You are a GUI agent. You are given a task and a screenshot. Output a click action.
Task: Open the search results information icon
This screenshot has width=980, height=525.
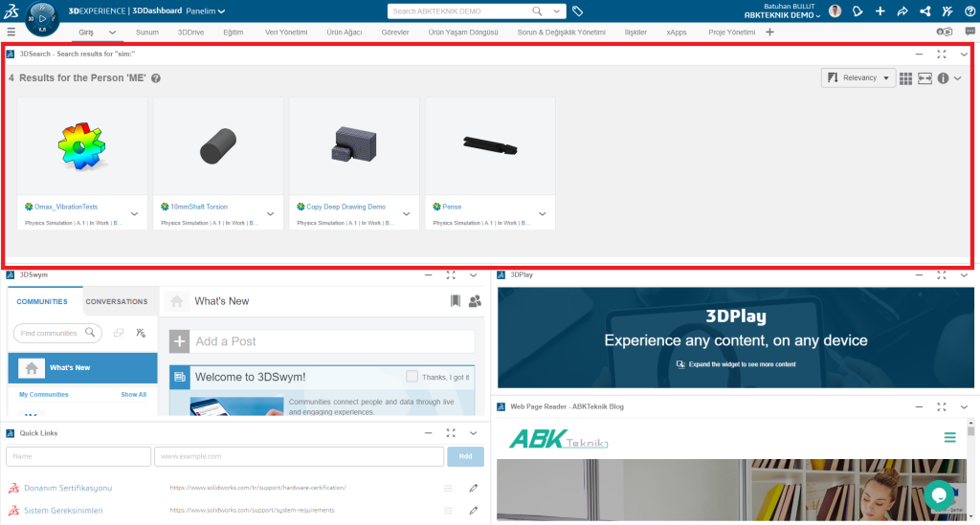(943, 78)
